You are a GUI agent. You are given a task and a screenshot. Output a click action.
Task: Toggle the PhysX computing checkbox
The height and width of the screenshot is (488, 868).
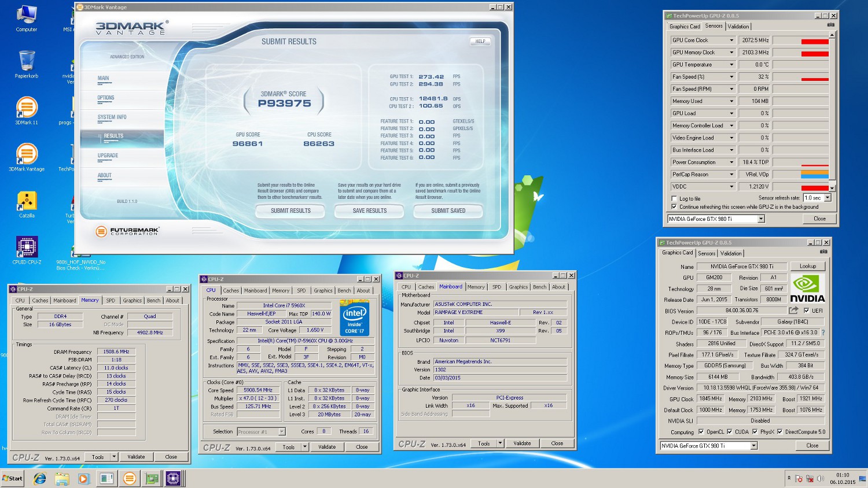click(755, 432)
